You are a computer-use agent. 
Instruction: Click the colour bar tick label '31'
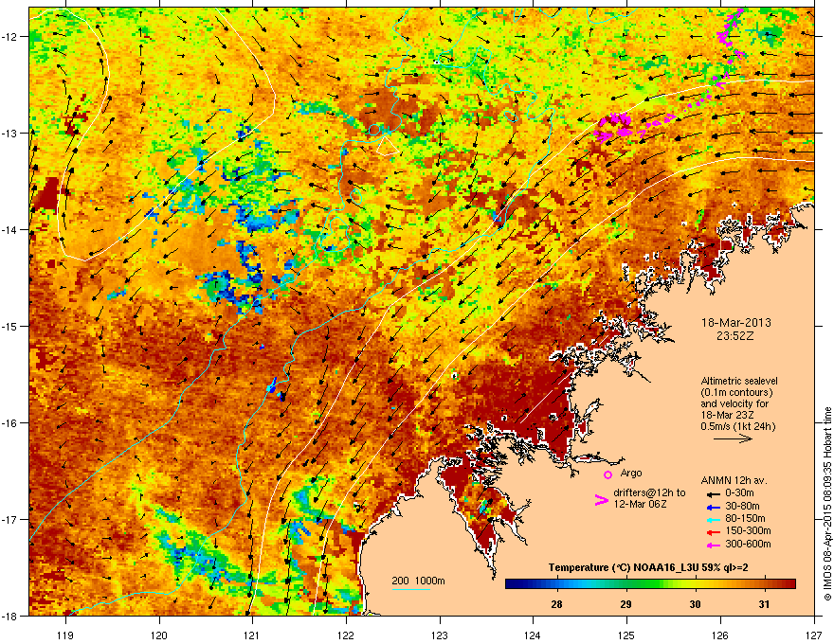[764, 604]
